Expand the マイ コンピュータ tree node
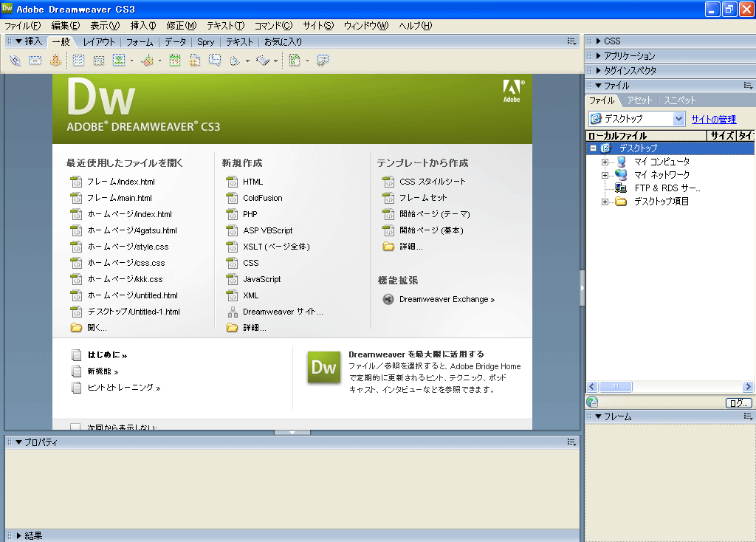 (x=605, y=162)
